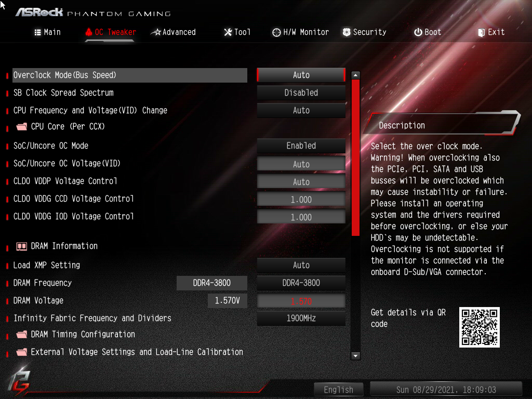This screenshot has height=399, width=532.
Task: Click the red scrollbar thumb
Action: coord(355,158)
